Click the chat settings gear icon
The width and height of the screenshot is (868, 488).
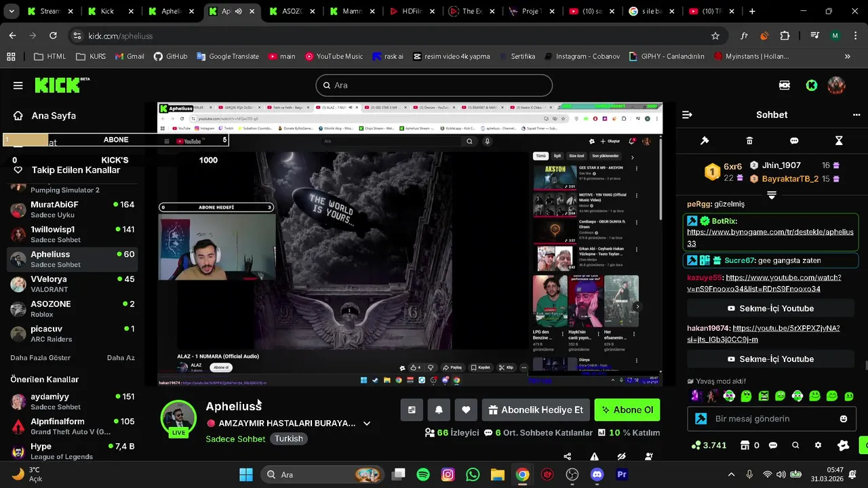pyautogui.click(x=818, y=445)
